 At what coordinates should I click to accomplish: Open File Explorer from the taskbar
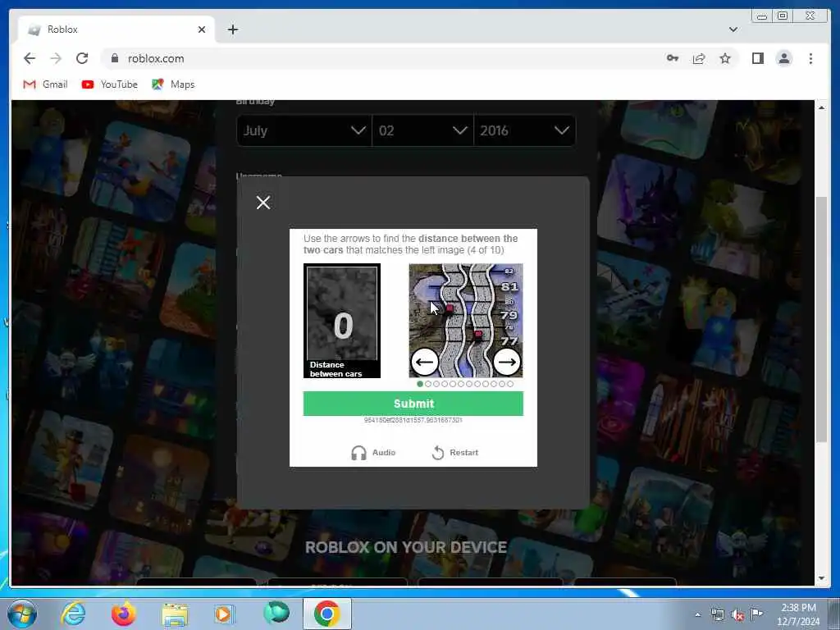175,615
